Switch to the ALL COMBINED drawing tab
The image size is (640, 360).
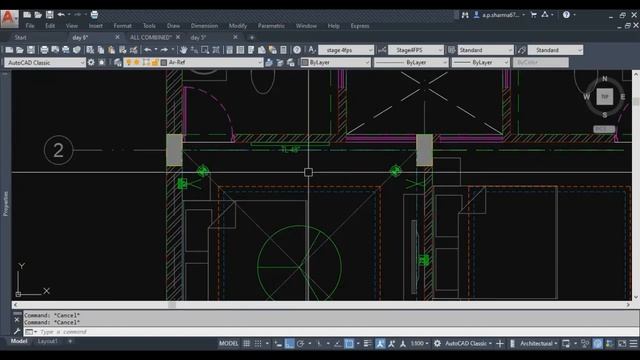point(150,37)
